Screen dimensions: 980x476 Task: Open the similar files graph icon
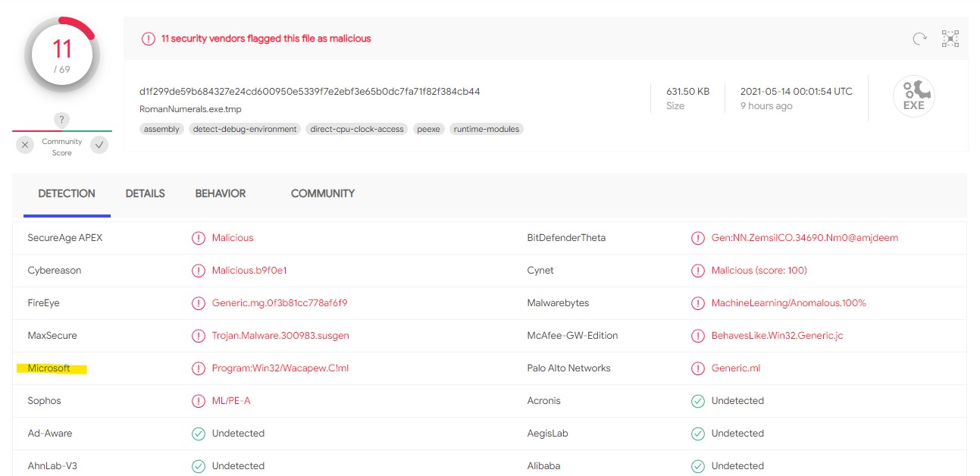click(x=950, y=38)
